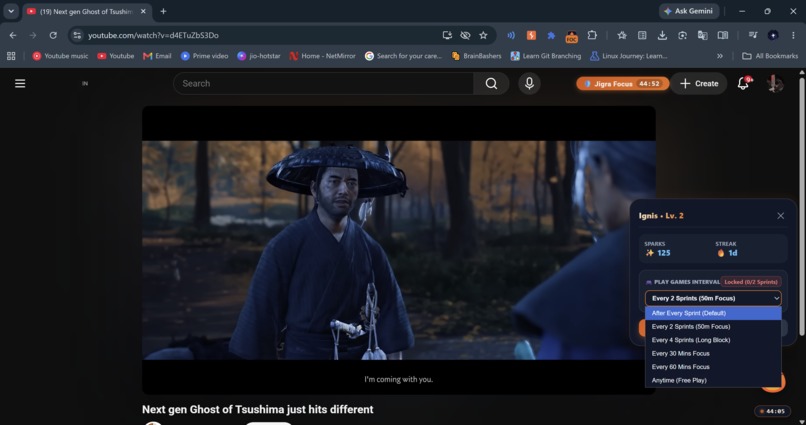This screenshot has width=806, height=425.
Task: Open the All Bookmarks folder
Action: [770, 56]
